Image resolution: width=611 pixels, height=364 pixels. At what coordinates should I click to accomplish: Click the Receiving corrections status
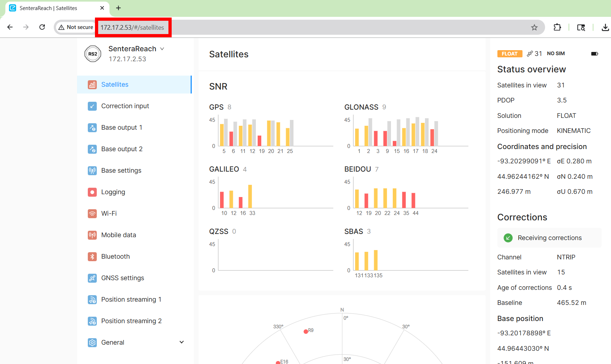549,238
